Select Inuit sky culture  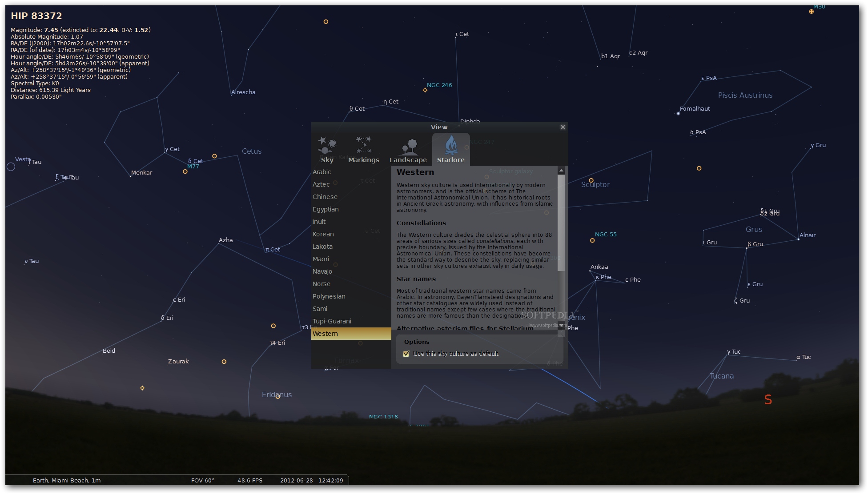click(351, 222)
